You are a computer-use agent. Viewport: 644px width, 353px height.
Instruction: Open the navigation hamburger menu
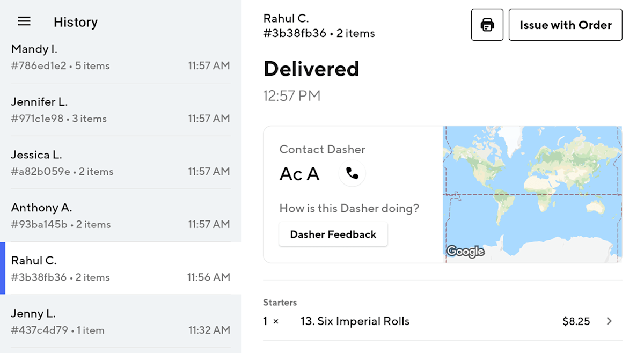point(24,21)
